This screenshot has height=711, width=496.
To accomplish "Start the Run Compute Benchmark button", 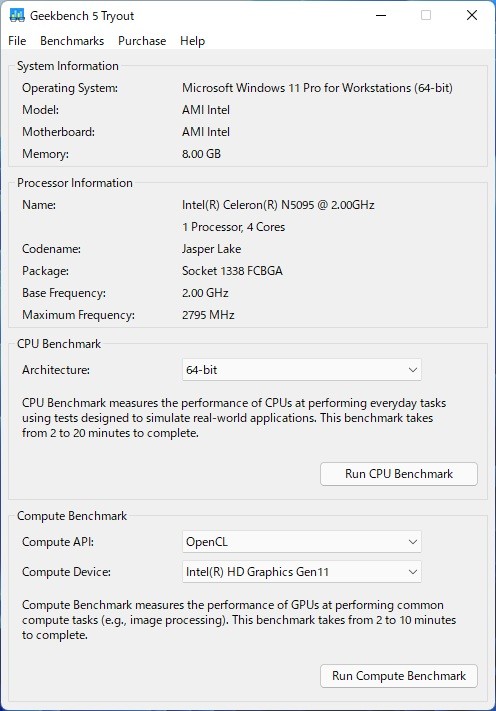I will (x=399, y=676).
